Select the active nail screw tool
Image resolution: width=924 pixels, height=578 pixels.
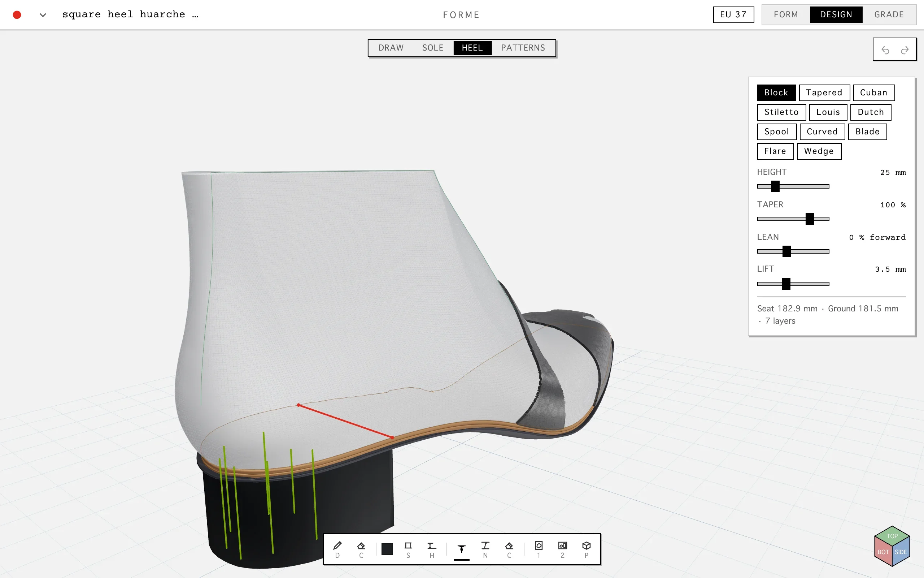(x=461, y=549)
